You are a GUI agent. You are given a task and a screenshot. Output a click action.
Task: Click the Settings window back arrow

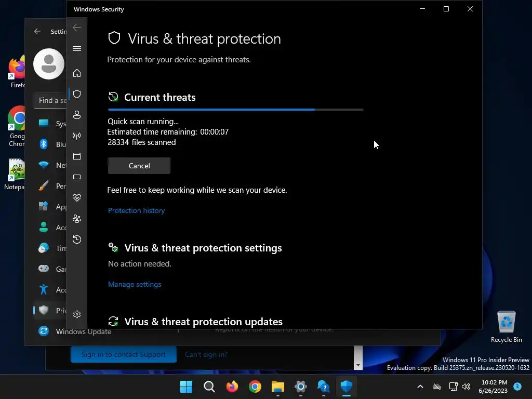(37, 31)
